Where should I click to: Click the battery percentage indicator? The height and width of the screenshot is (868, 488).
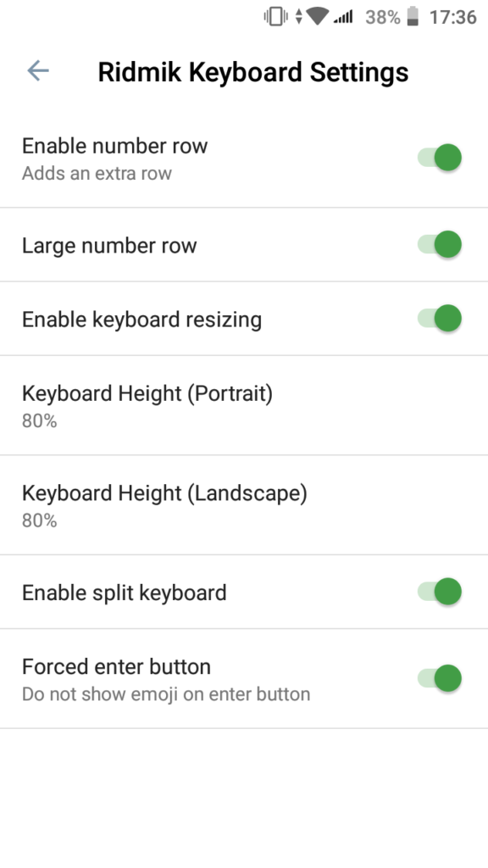pyautogui.click(x=381, y=16)
